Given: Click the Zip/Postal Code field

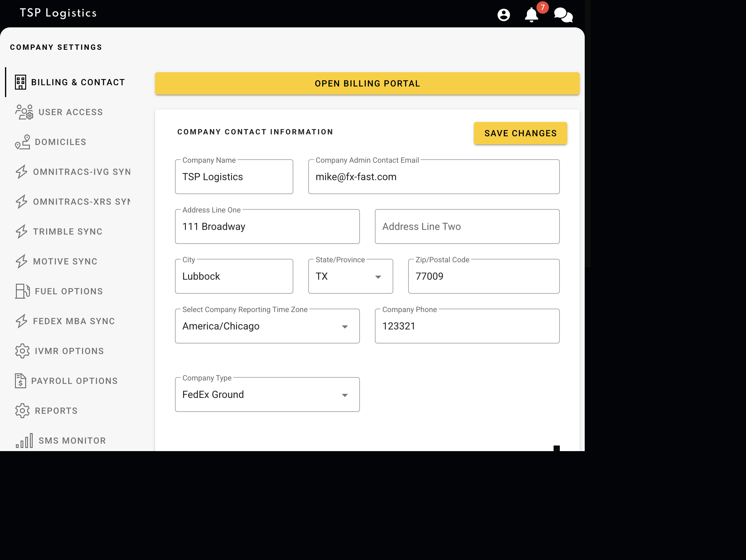Looking at the screenshot, I should pyautogui.click(x=484, y=276).
